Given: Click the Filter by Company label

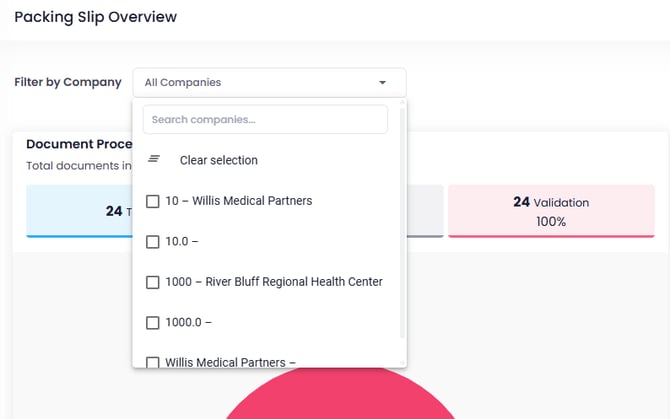Looking at the screenshot, I should [68, 82].
